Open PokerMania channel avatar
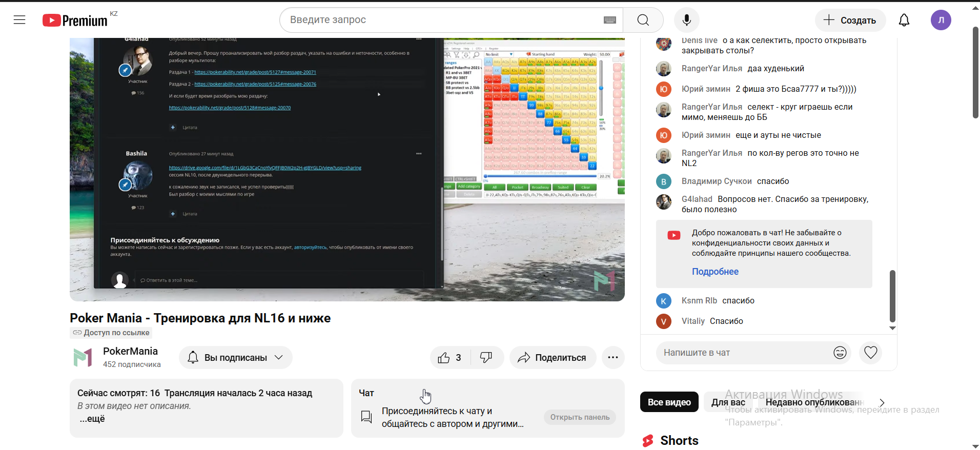Image resolution: width=980 pixels, height=450 pixels. (83, 358)
